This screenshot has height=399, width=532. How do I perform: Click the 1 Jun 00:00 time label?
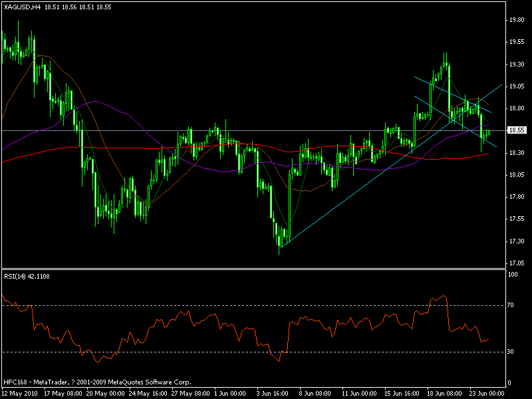[230, 394]
